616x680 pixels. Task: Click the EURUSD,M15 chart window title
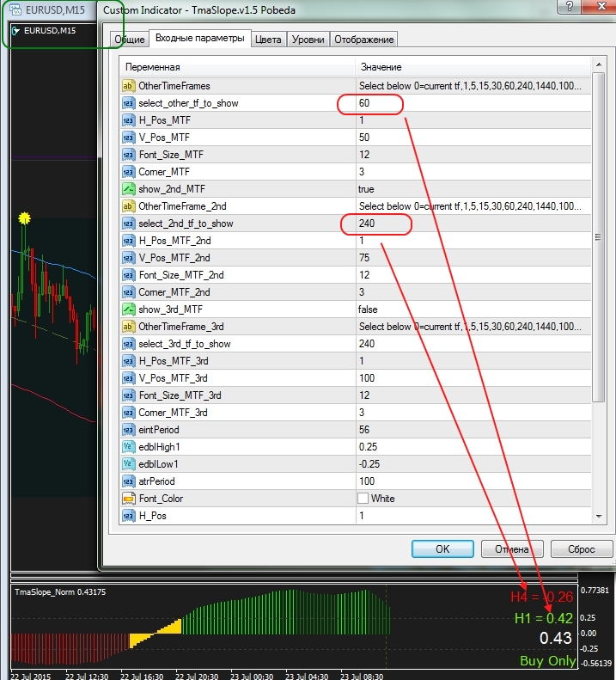pyautogui.click(x=55, y=10)
